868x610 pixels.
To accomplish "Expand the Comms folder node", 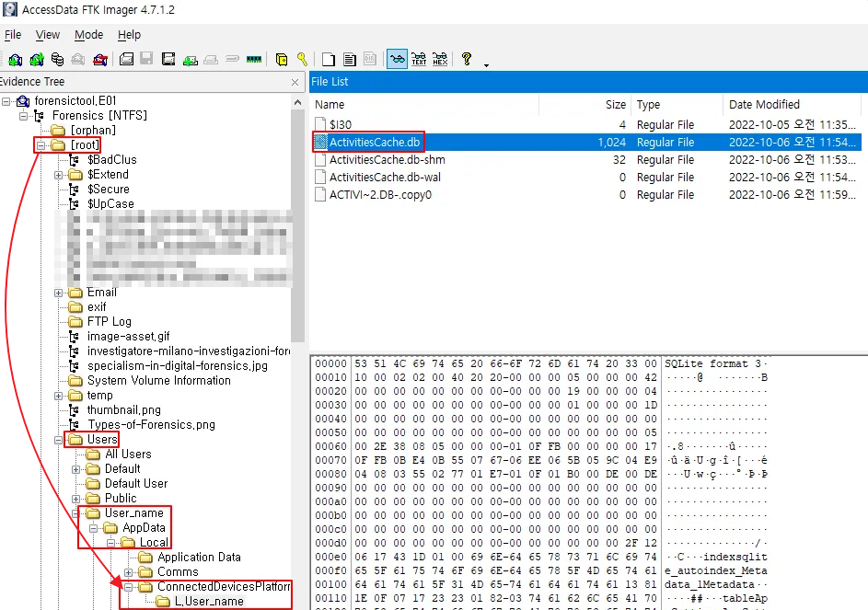I will (x=129, y=572).
